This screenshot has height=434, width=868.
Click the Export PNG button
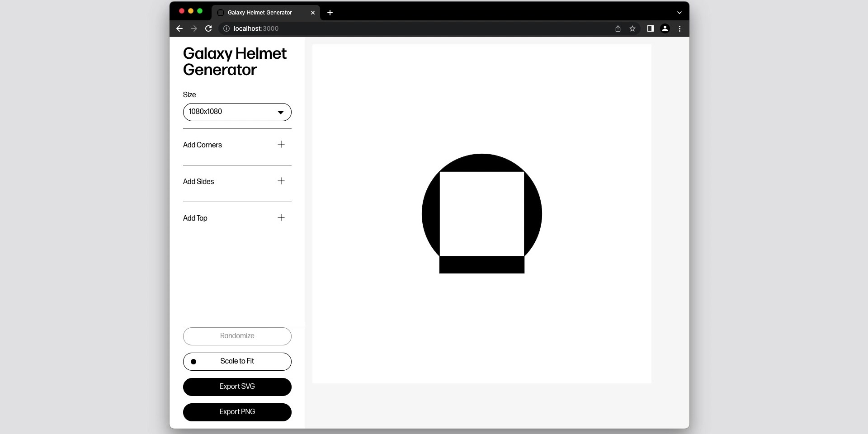237,412
